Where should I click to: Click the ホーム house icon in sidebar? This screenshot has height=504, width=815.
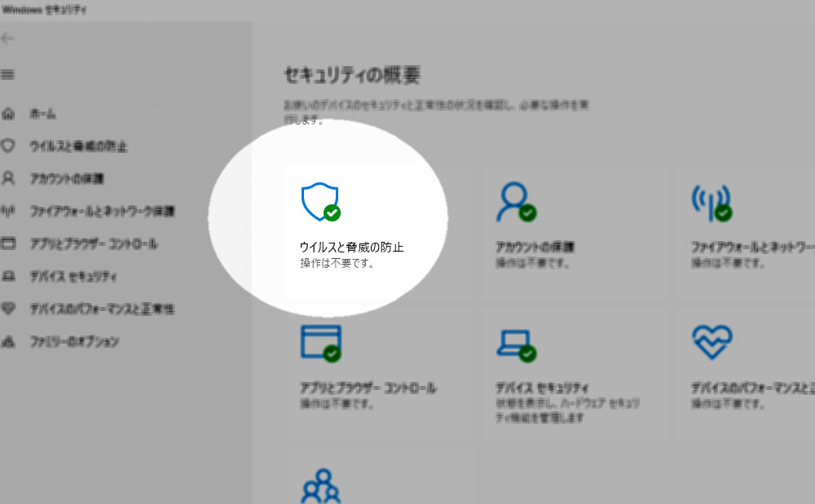[8, 114]
